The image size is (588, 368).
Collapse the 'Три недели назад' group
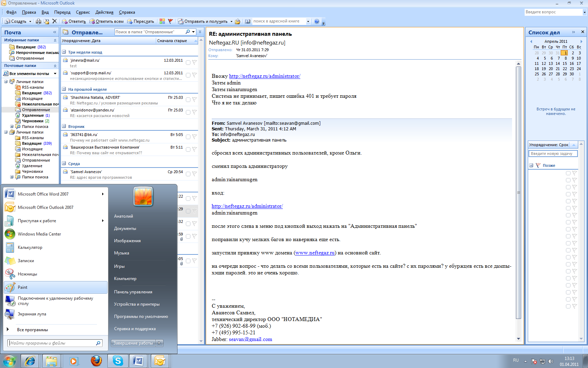[64, 52]
